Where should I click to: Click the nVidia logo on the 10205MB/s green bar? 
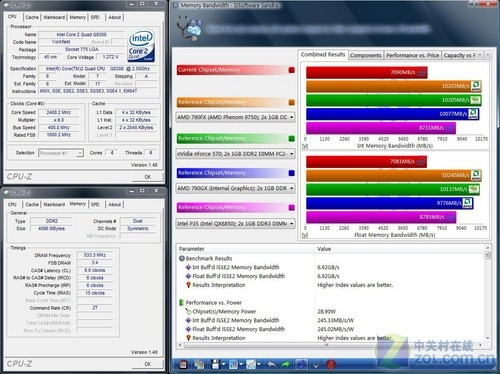pos(475,100)
